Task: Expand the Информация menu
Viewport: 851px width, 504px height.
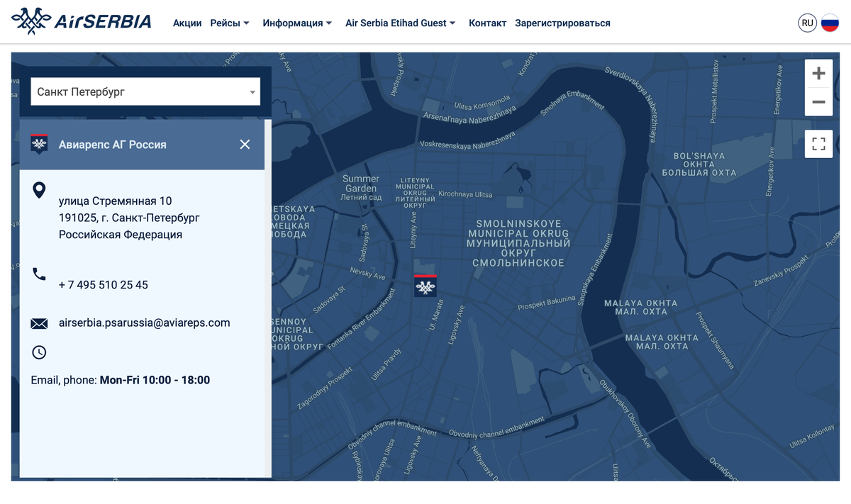Action: click(297, 23)
